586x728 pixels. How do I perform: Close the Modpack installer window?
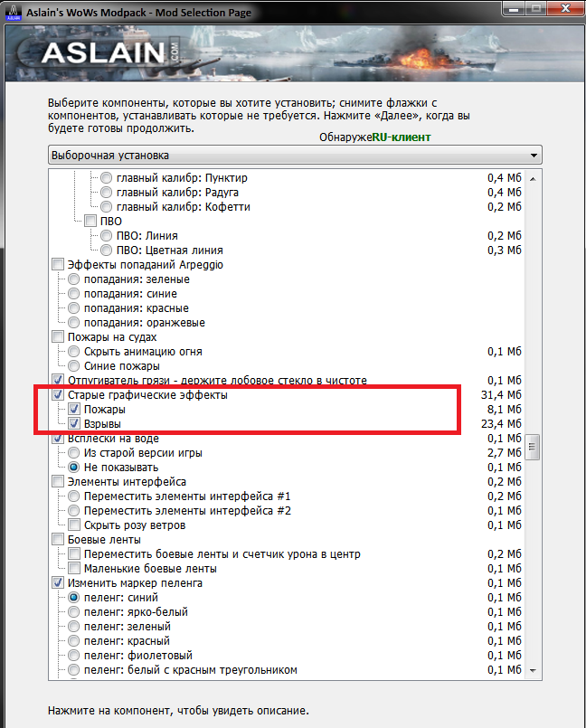565,8
